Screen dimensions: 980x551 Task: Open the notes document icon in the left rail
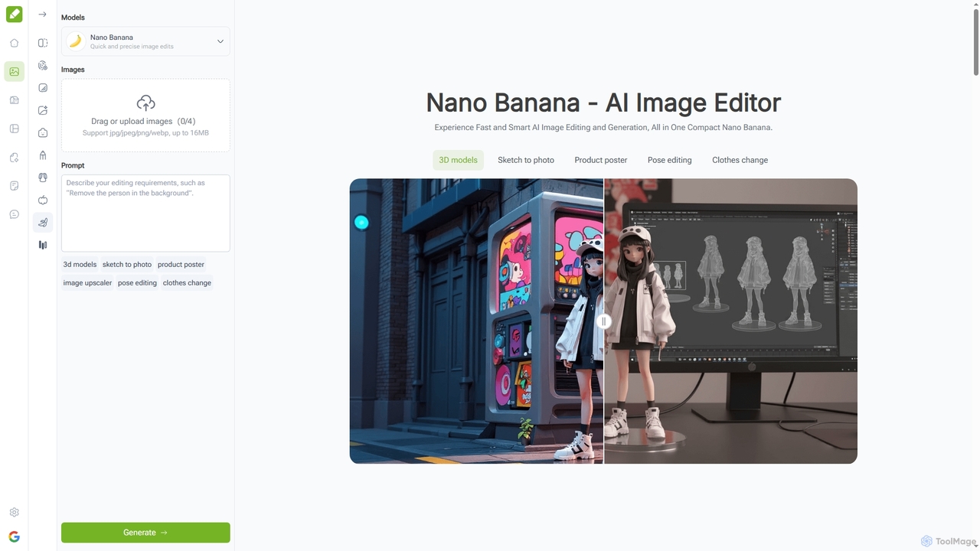tap(14, 186)
